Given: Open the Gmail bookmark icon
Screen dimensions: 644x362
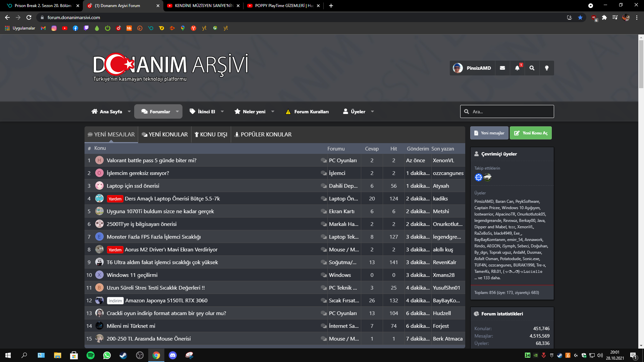Looking at the screenshot, I should click(x=43, y=28).
